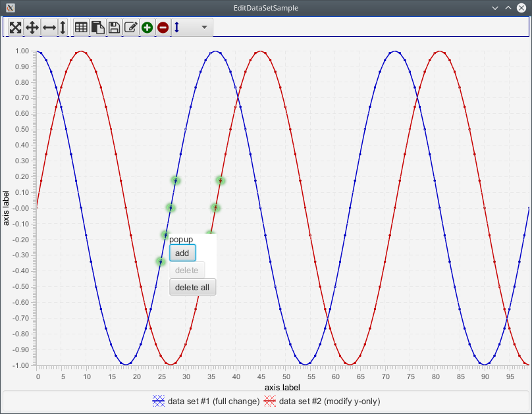Click legend entry 'data set #2 (modify y-only)'

322,401
